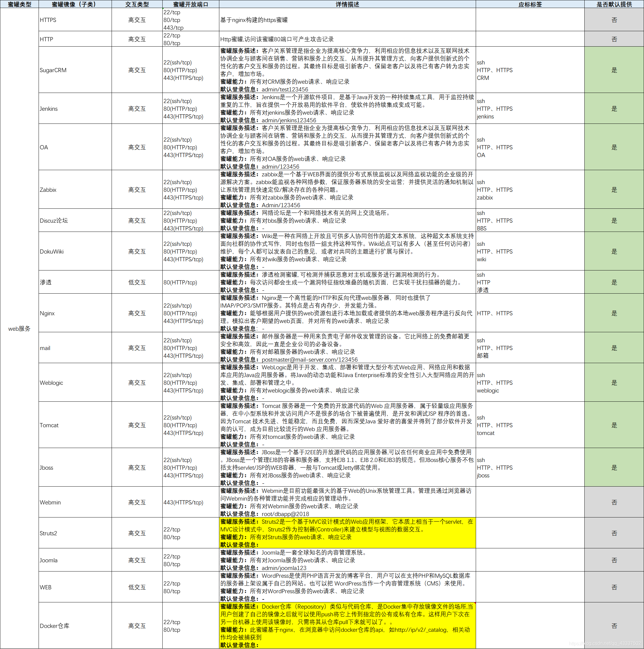Select the DokuWiki cell

click(75, 251)
